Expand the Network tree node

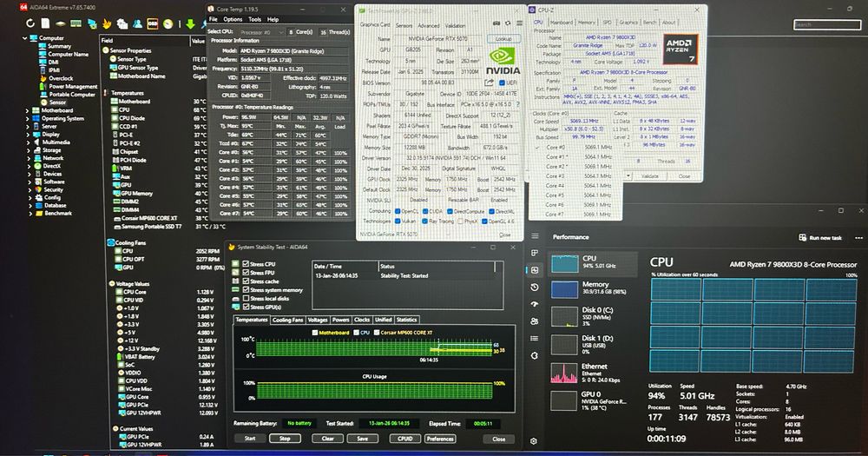click(x=28, y=158)
